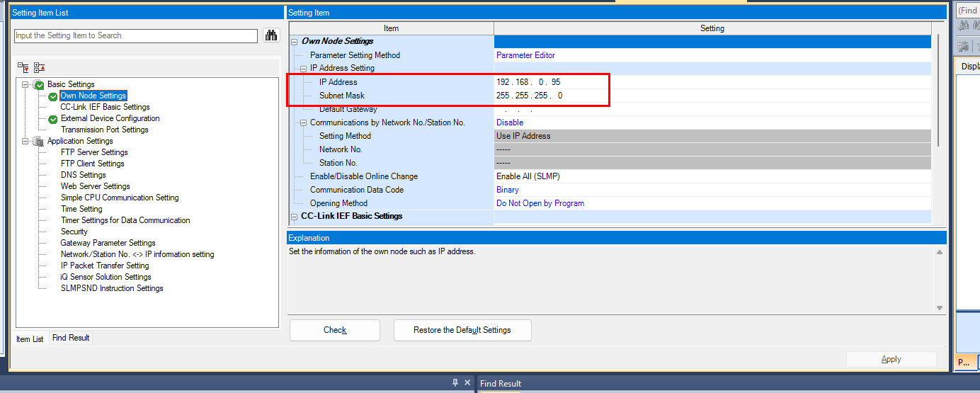
Task: Select External Device Configuration tree item
Action: click(x=110, y=119)
